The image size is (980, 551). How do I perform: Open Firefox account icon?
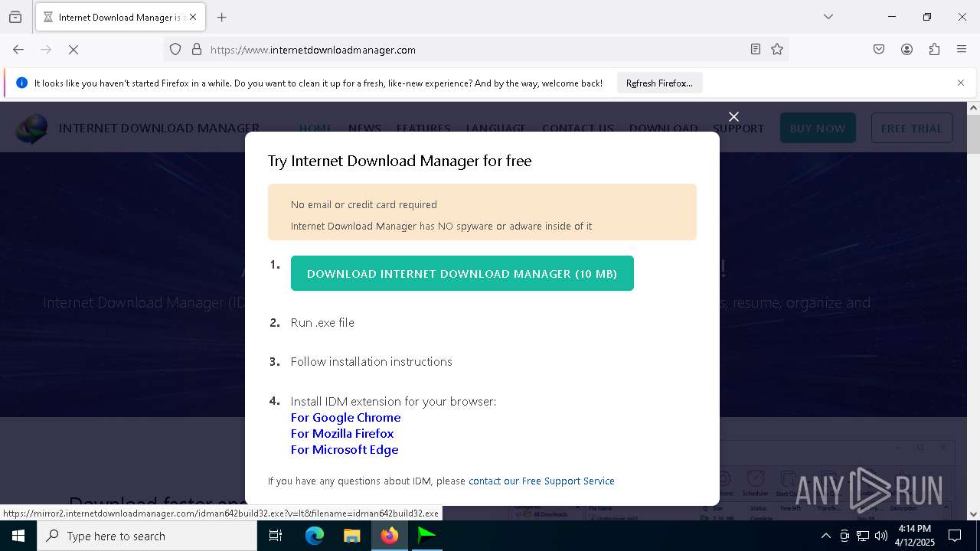pyautogui.click(x=906, y=50)
